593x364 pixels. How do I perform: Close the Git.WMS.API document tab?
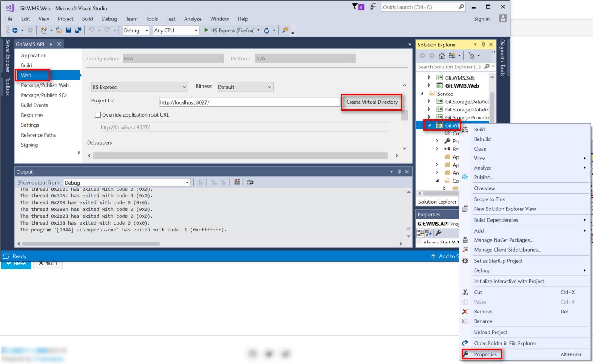(59, 44)
